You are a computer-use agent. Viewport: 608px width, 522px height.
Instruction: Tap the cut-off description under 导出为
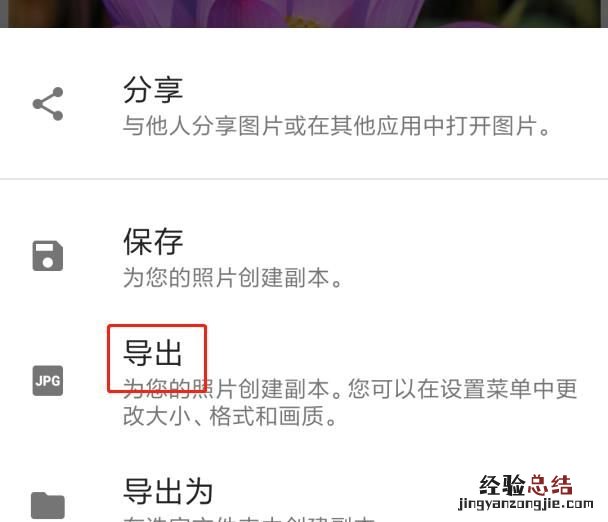coord(249,519)
